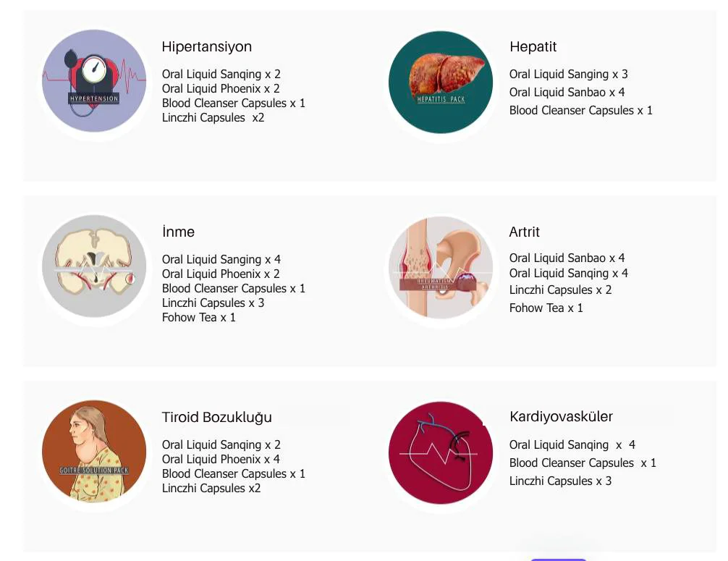
Task: Open the Rheumatism Arthritis joint icon
Action: pos(441,267)
